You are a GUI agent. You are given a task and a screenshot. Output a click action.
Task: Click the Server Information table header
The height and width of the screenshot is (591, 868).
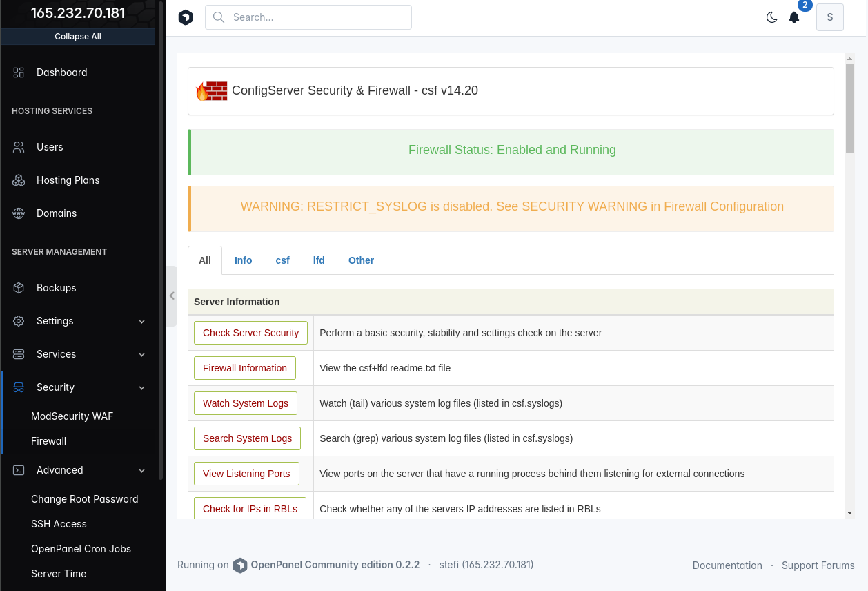point(511,302)
